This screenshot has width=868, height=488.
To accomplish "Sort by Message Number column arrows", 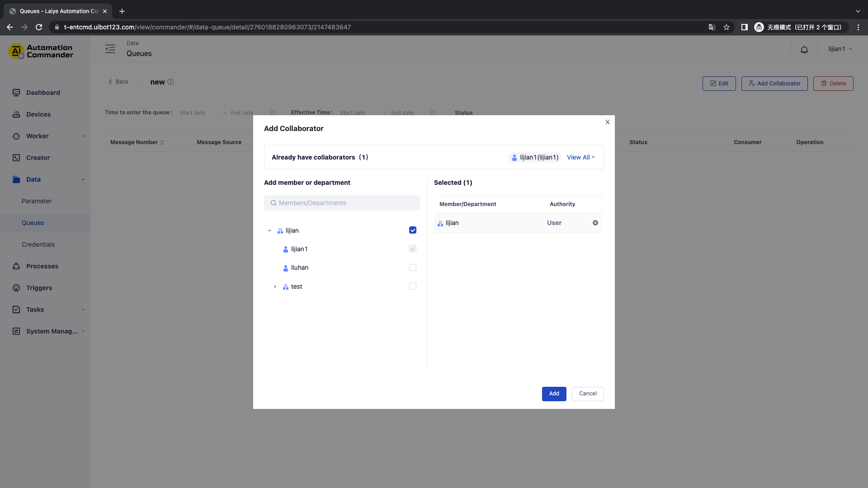I will click(162, 142).
